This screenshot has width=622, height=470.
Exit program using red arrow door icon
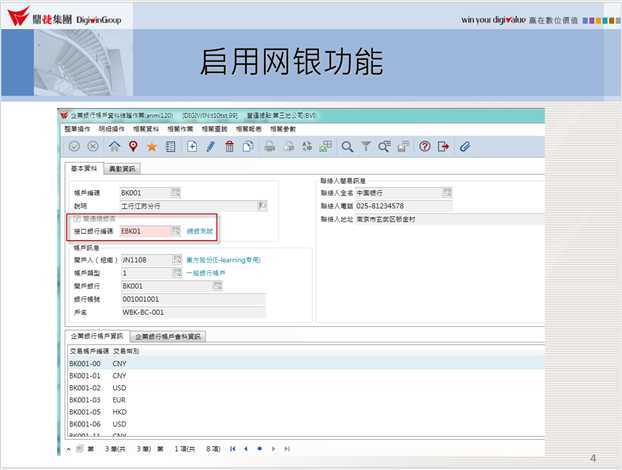click(443, 146)
